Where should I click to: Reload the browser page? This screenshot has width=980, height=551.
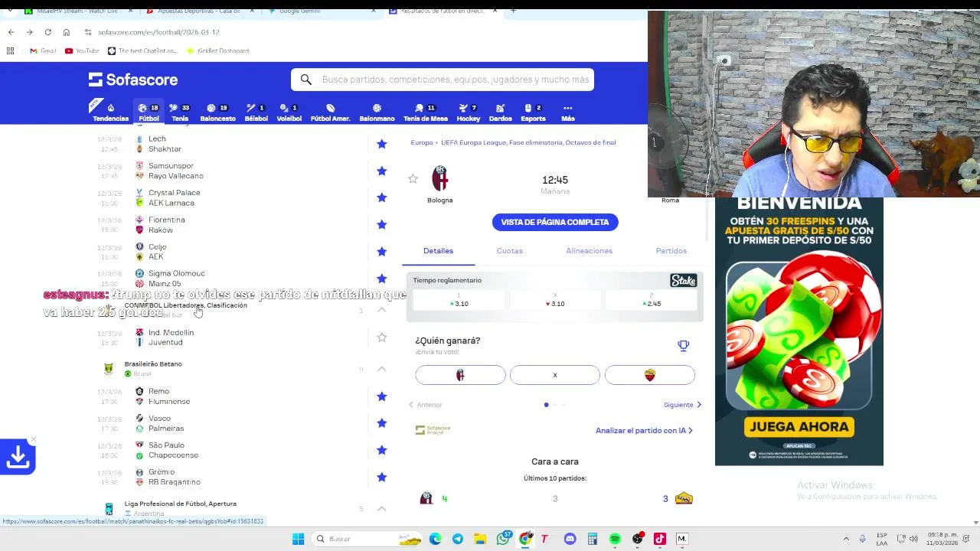tap(47, 32)
